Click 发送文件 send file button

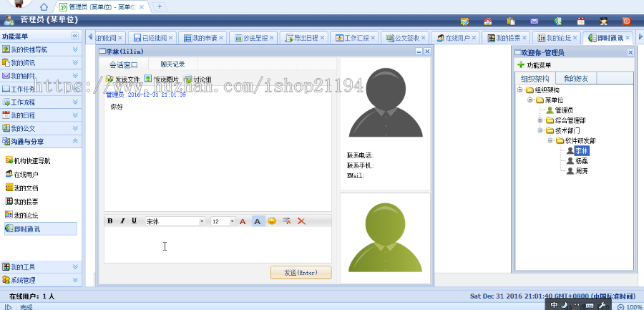click(123, 79)
